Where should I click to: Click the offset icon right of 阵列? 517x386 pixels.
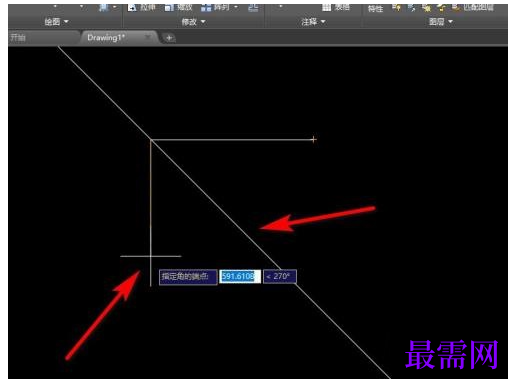coord(253,7)
